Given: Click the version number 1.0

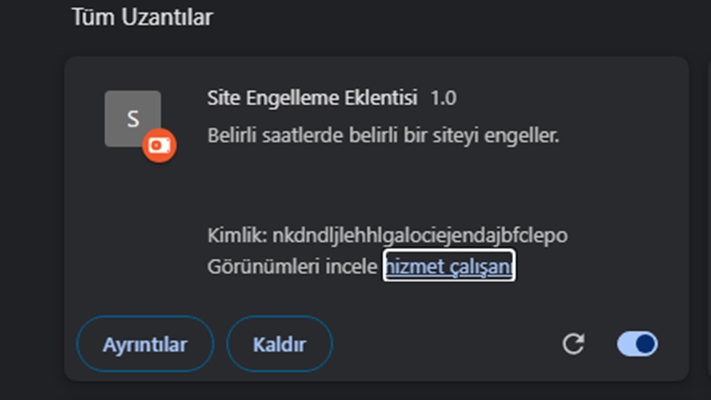Looking at the screenshot, I should point(443,98).
